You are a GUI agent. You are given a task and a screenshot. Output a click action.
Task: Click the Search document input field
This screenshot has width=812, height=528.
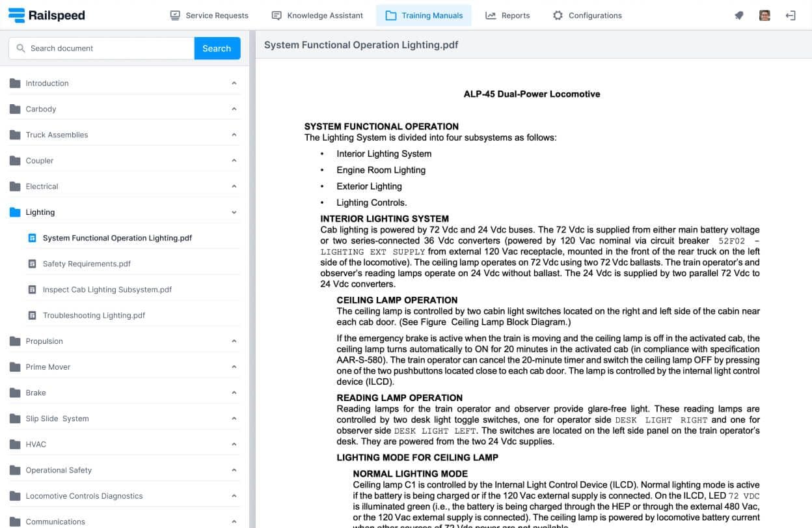101,48
